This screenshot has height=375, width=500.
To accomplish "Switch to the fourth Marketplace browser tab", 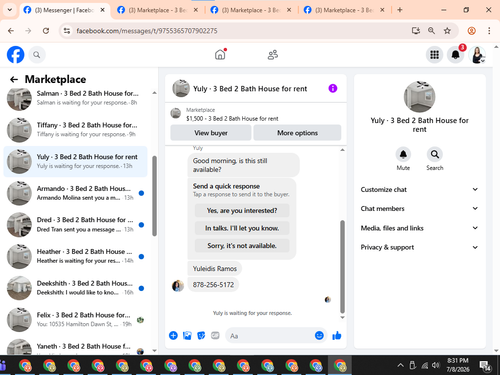I will point(344,10).
